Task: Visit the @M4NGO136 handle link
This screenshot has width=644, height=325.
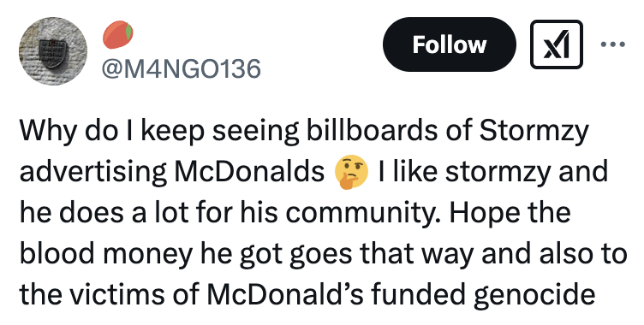Action: point(182,68)
